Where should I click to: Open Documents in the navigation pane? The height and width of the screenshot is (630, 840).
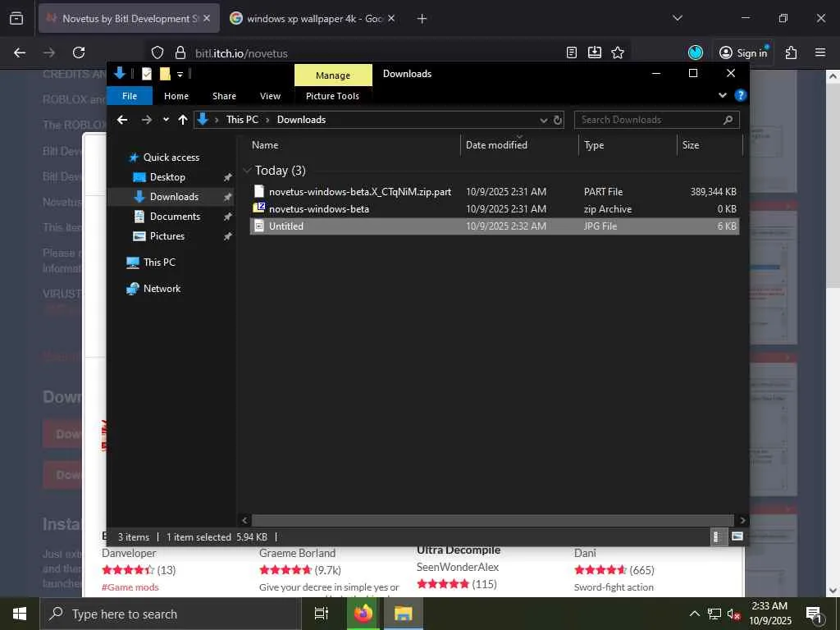(x=175, y=217)
